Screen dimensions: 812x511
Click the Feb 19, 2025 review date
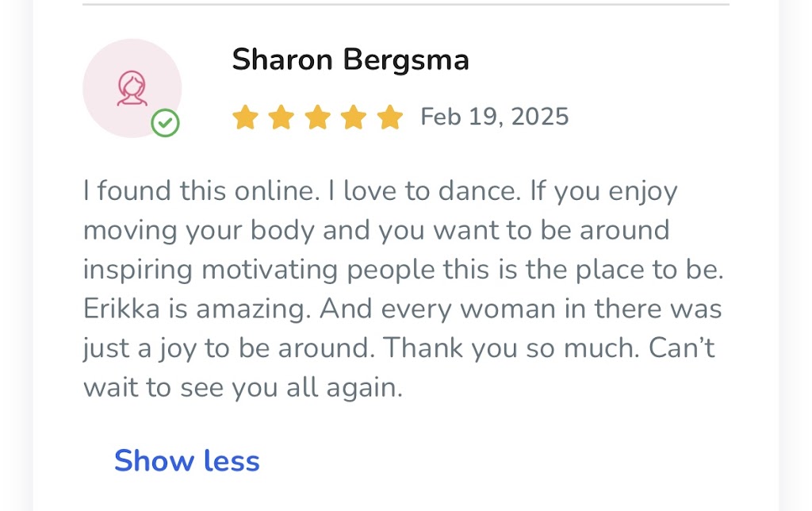pyautogui.click(x=495, y=117)
